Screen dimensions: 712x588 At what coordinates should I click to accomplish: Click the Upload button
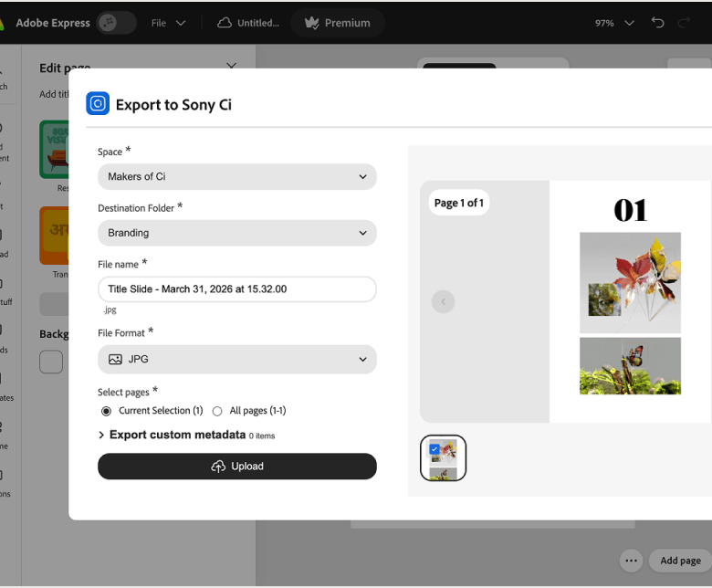(237, 467)
